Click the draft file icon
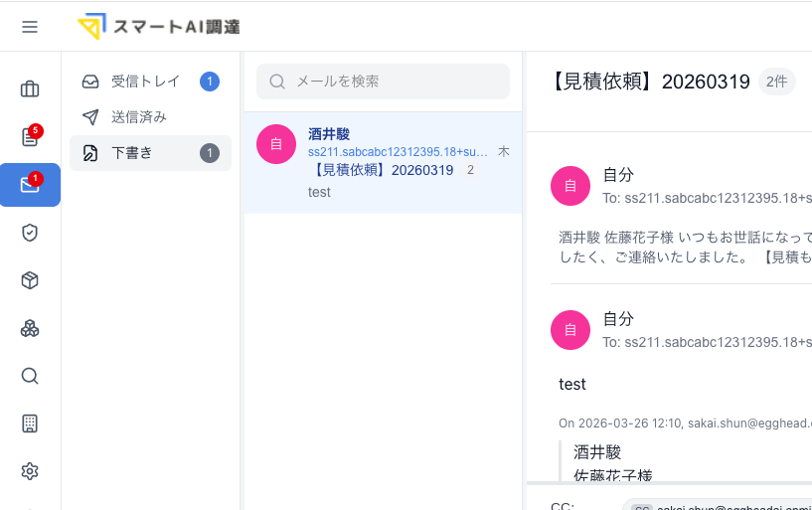 (x=90, y=153)
